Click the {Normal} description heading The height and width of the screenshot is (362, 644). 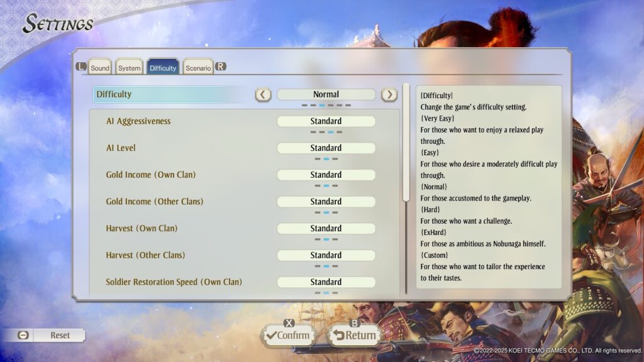[434, 187]
